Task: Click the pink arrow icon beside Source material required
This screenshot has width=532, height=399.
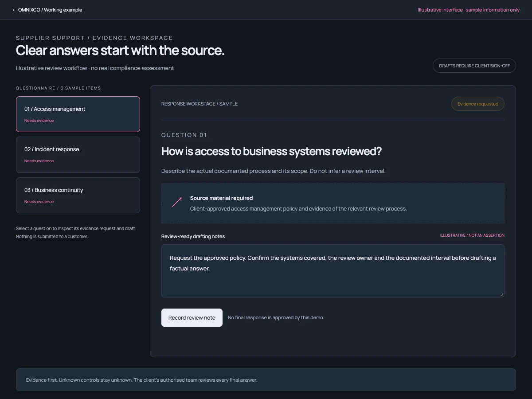Action: pos(177,202)
